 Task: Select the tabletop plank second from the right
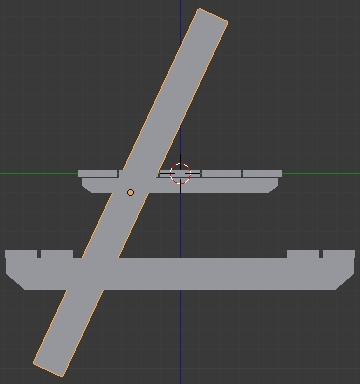[x=221, y=173]
